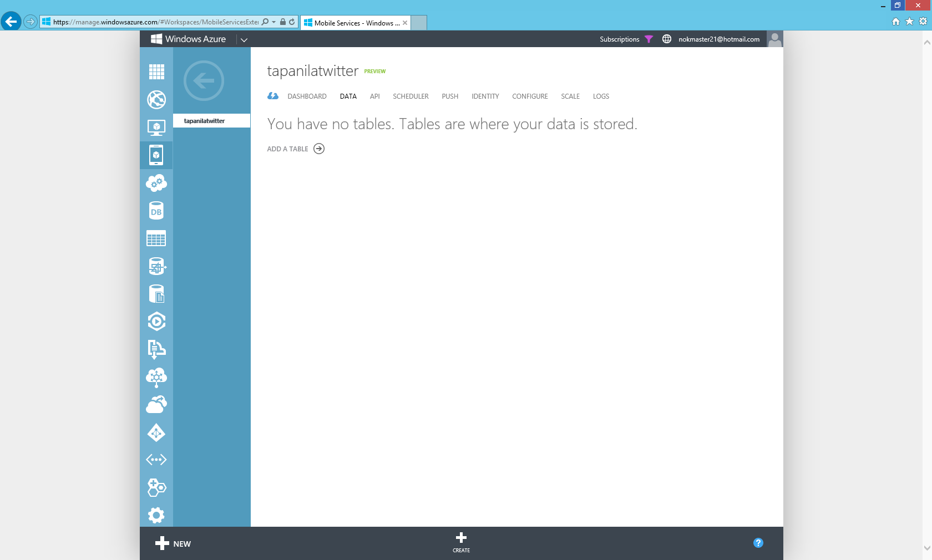Screen dimensions: 932x560
Task: Switch to the API tab
Action: [375, 96]
